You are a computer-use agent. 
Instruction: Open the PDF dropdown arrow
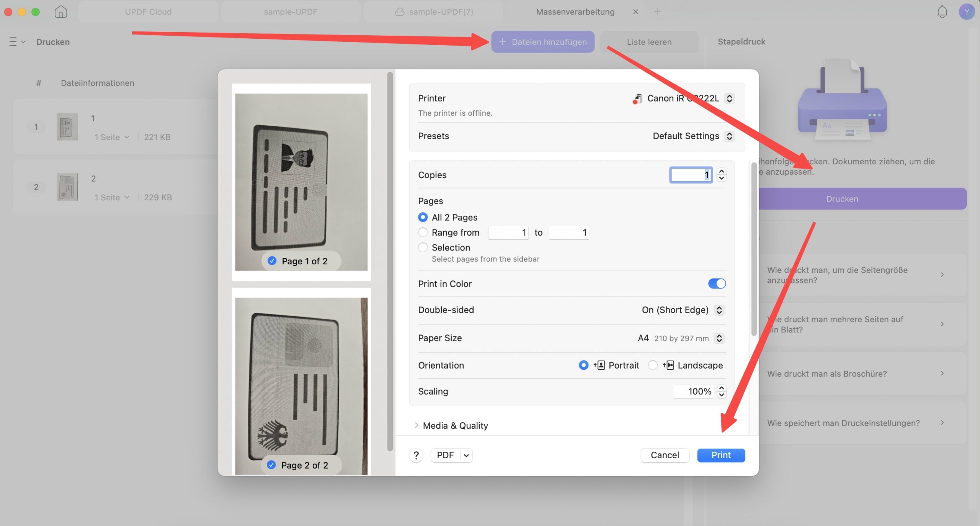point(466,455)
